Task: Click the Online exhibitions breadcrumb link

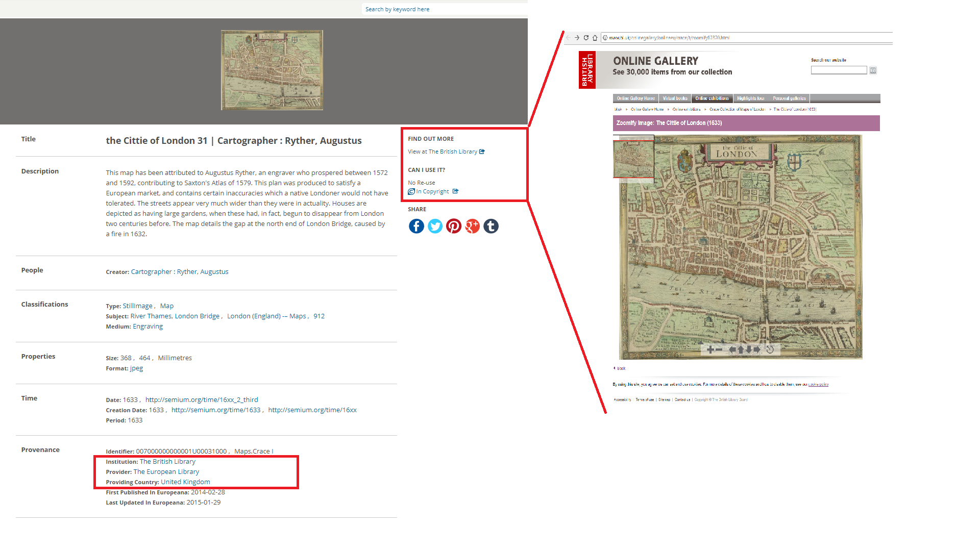Action: coord(687,109)
